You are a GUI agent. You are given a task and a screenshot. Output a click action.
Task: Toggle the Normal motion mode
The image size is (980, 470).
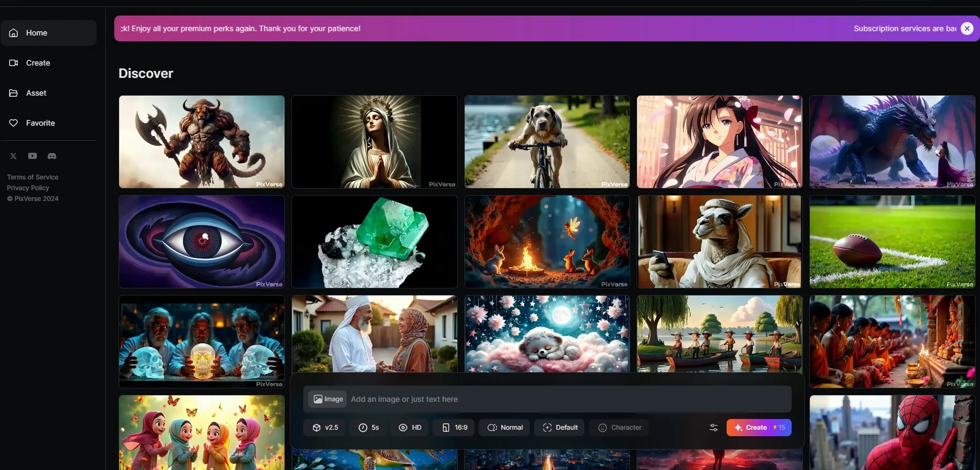point(505,428)
